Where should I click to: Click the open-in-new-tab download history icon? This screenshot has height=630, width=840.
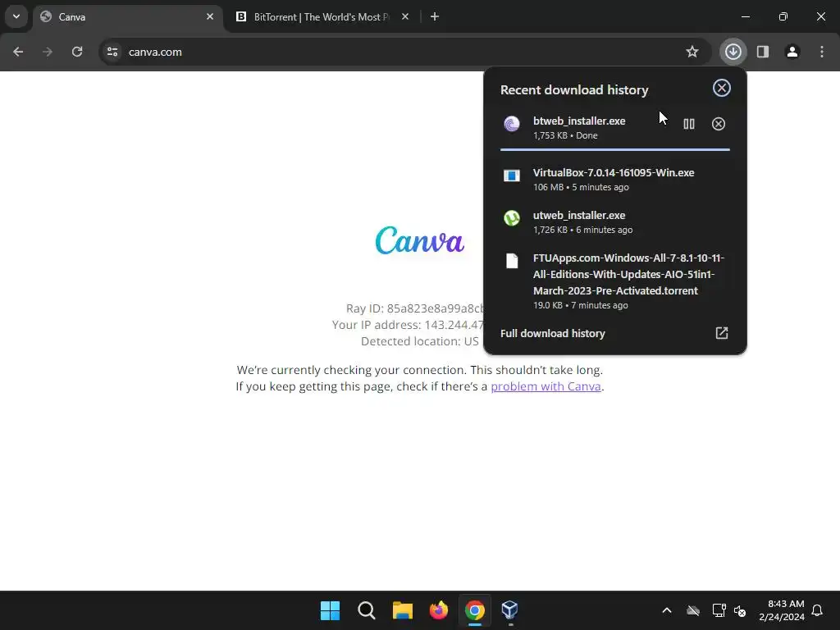pyautogui.click(x=722, y=333)
